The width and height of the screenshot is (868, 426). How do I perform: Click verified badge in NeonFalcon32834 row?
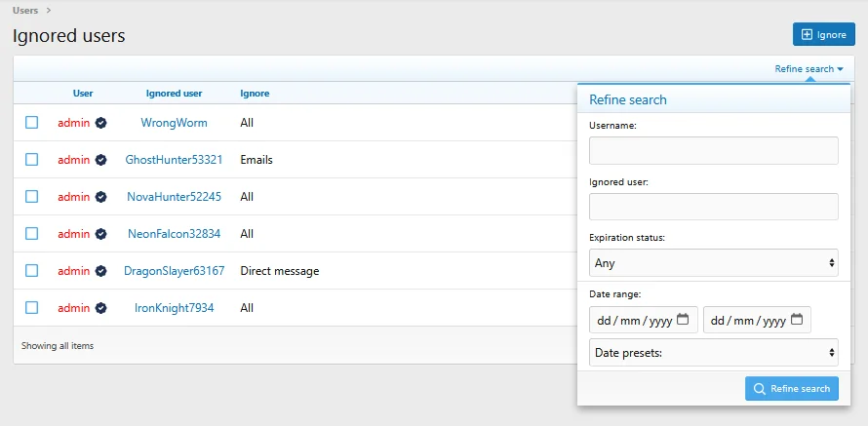click(x=100, y=234)
